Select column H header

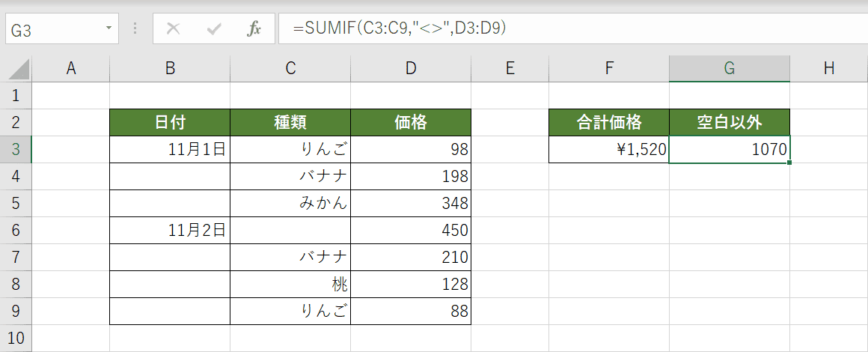(x=828, y=69)
